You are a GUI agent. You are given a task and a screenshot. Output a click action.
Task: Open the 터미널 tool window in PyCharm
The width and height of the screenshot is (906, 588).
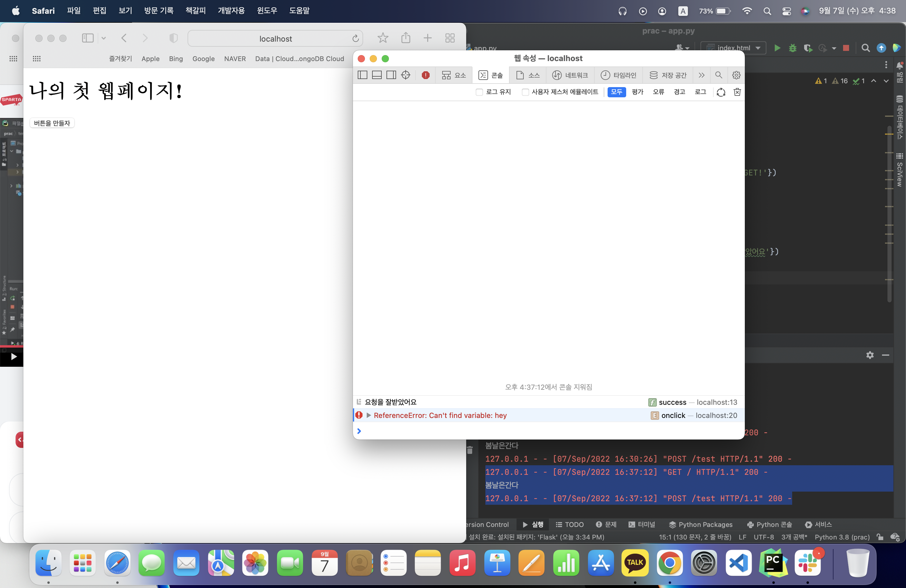[x=642, y=525]
